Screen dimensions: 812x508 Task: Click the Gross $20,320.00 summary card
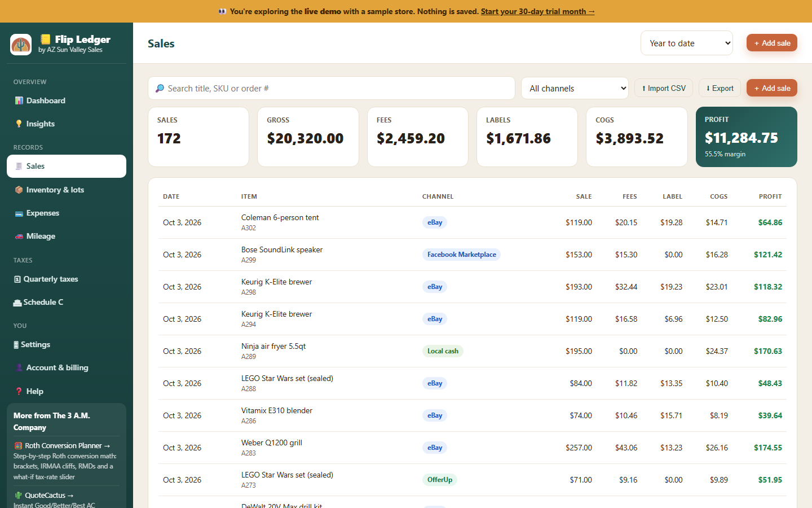308,137
